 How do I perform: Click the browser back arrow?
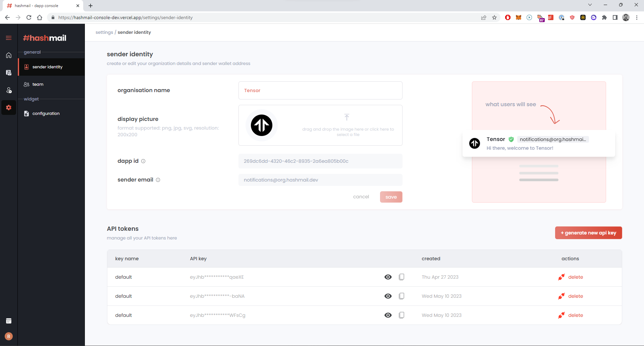tap(7, 17)
